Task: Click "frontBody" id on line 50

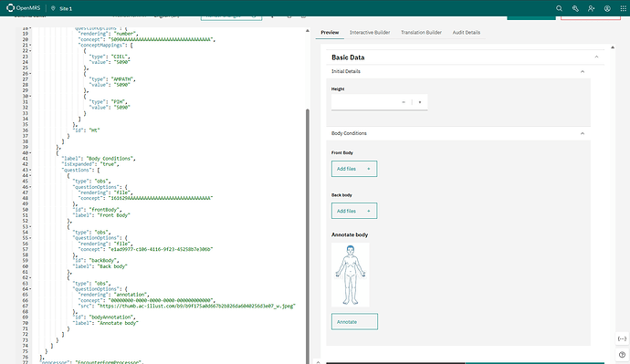Action: click(104, 210)
